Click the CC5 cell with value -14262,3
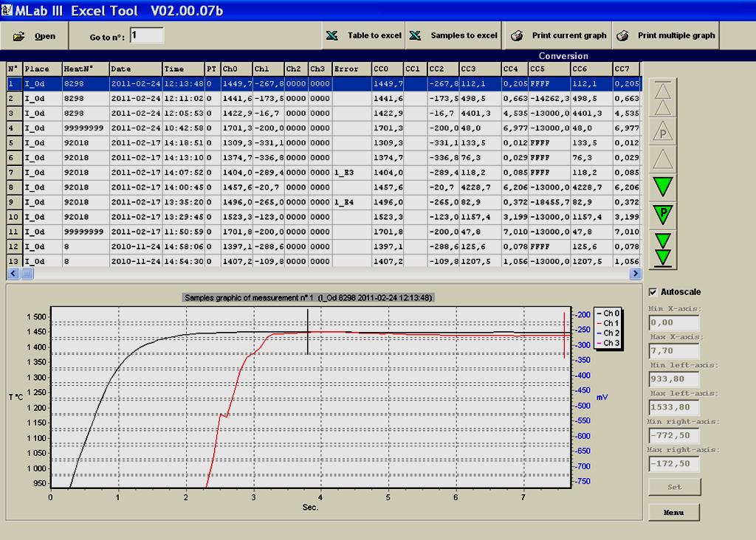The width and height of the screenshot is (756, 540). point(549,98)
